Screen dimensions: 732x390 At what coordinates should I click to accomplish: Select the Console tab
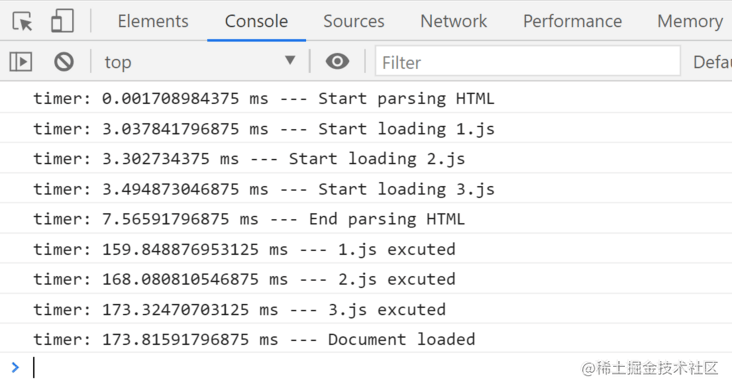[256, 21]
